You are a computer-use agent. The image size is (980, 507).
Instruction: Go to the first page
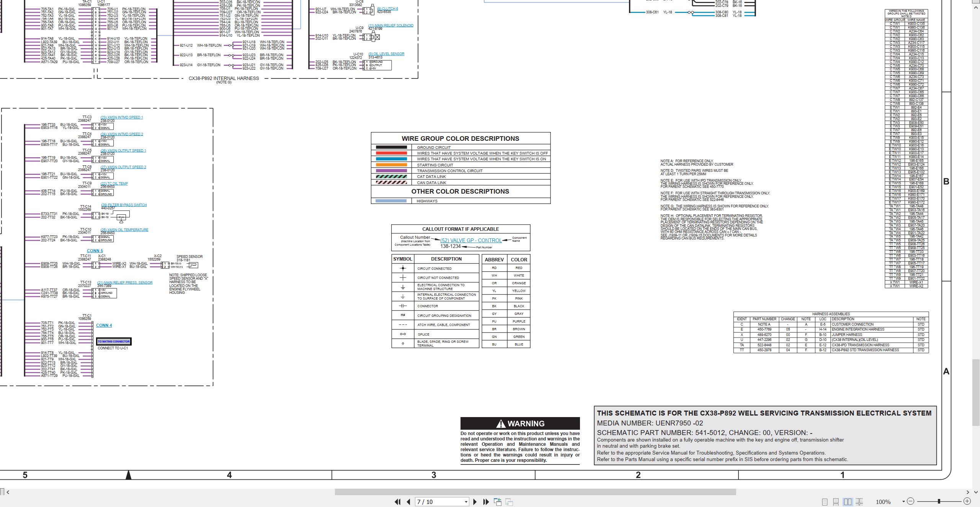[x=398, y=502]
